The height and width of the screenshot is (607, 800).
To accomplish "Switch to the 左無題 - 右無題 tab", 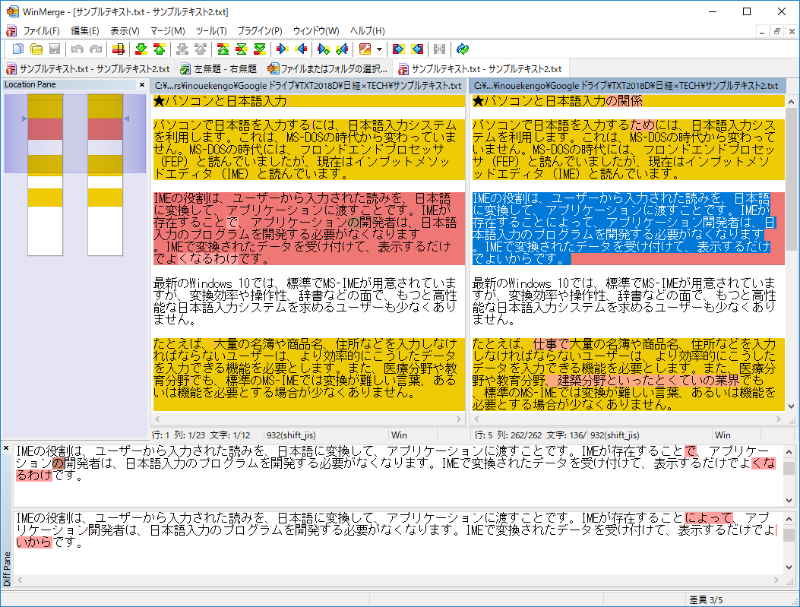I will pyautogui.click(x=218, y=69).
